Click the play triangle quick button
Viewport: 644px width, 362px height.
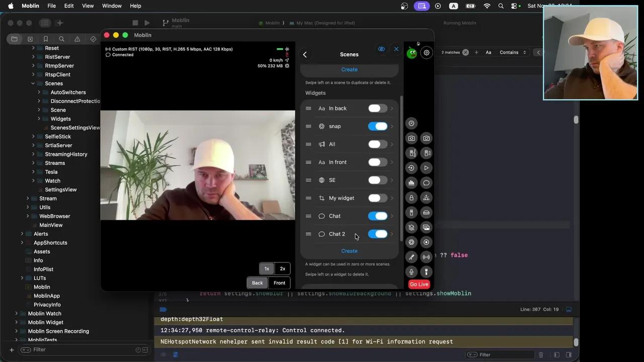(x=427, y=168)
